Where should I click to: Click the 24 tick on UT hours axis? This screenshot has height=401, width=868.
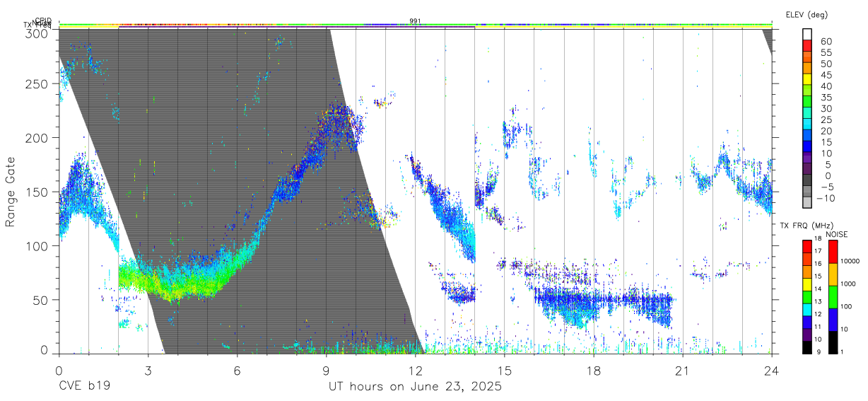(771, 370)
